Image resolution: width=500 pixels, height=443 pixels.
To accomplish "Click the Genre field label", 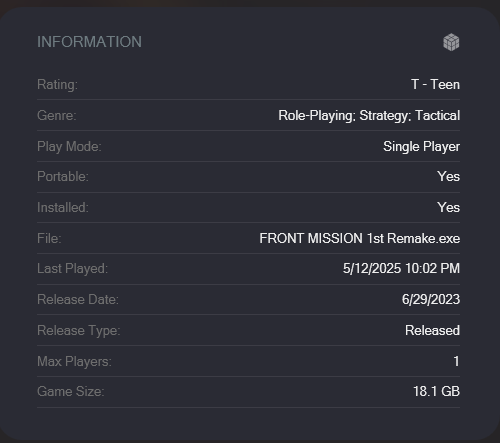I will [x=57, y=116].
